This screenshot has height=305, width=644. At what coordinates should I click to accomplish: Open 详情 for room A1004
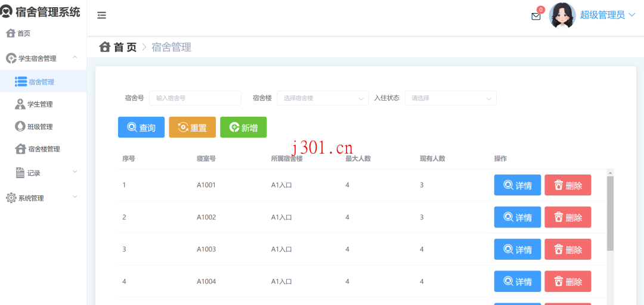click(518, 281)
